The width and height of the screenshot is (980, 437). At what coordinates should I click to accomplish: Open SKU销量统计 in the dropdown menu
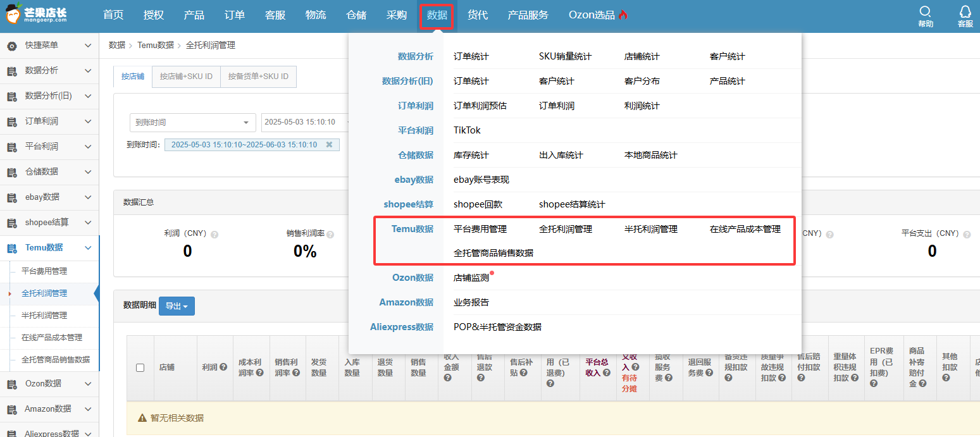(566, 56)
